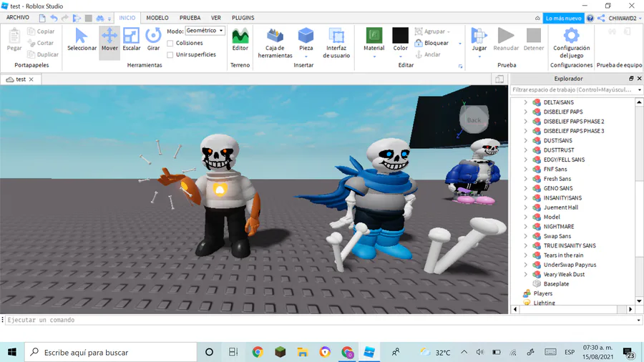Click the Back face of view cube

(474, 120)
